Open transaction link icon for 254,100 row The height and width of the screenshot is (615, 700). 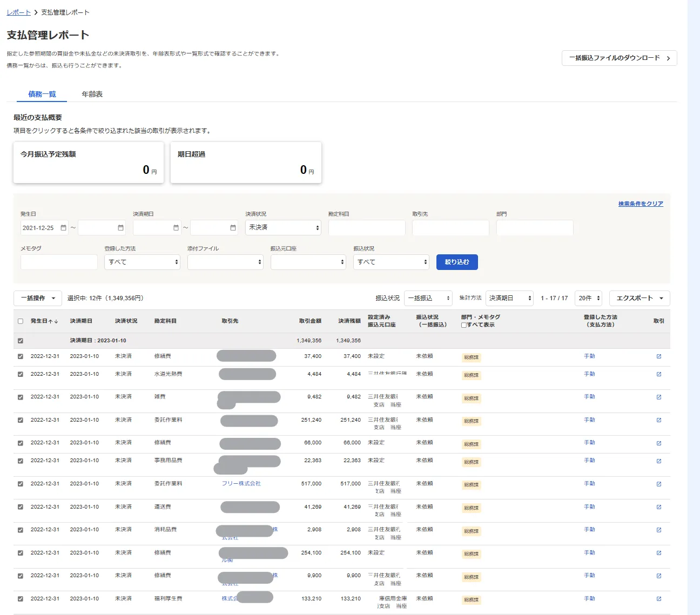click(659, 553)
